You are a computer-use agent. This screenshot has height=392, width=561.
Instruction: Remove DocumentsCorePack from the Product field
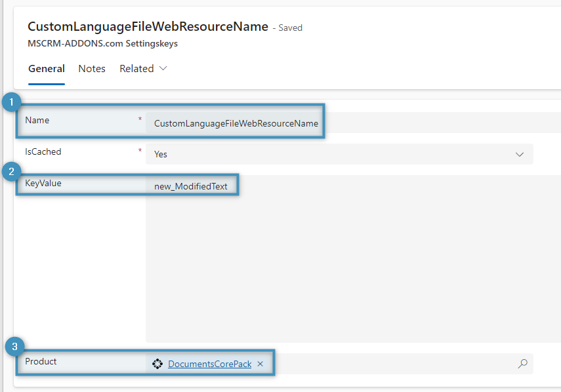click(x=260, y=364)
